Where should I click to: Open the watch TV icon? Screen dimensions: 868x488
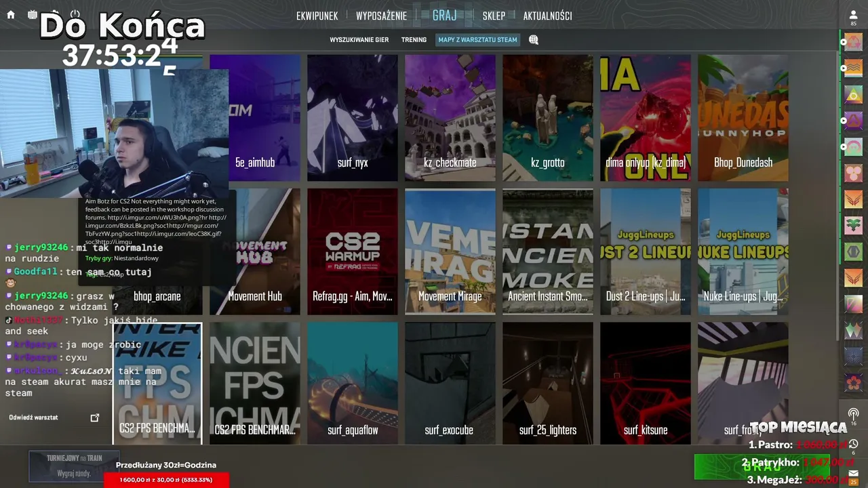(33, 14)
